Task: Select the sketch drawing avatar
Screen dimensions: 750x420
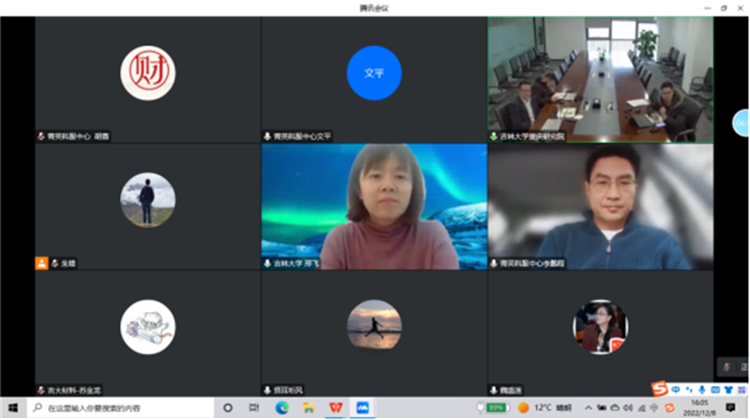Action: (x=148, y=327)
